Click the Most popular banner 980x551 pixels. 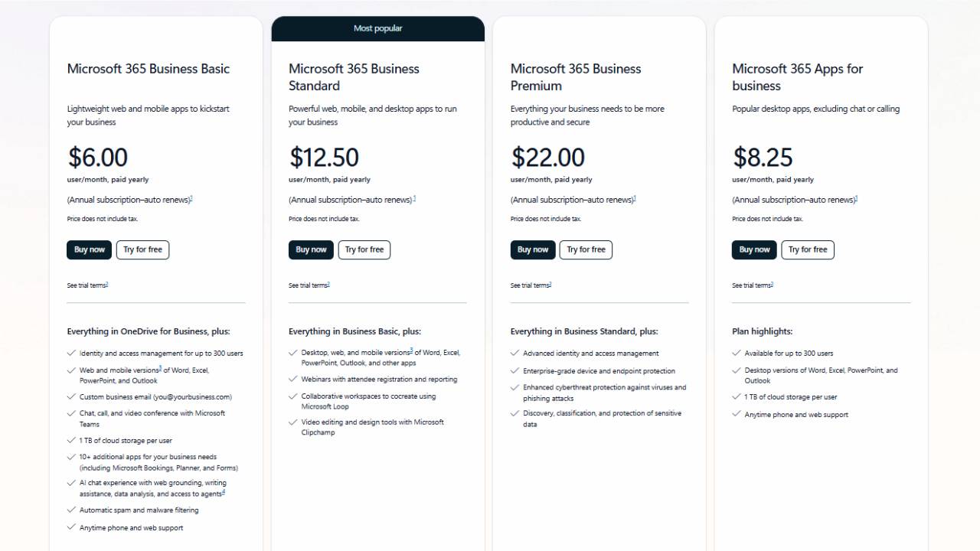point(377,28)
